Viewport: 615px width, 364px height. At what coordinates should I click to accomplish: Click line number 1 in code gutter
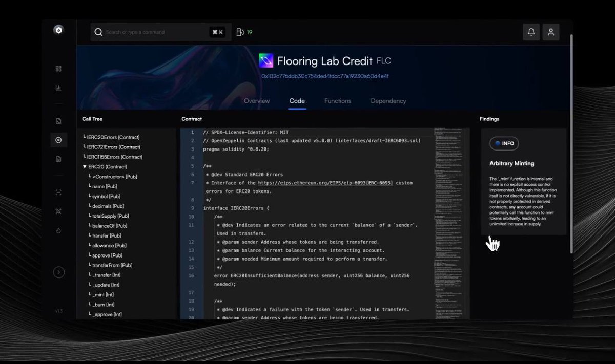(x=192, y=132)
